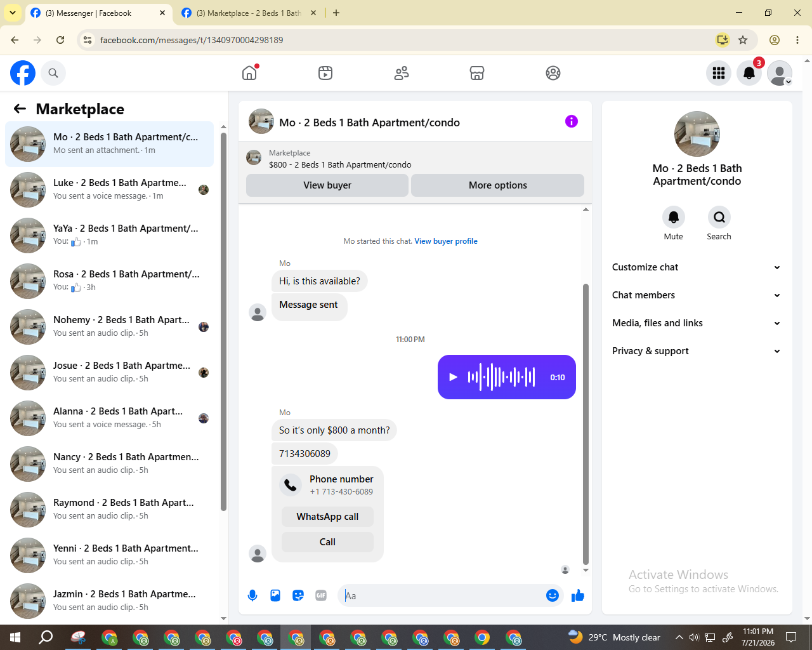Expand Media, files and links section
The width and height of the screenshot is (812, 650).
(x=697, y=323)
